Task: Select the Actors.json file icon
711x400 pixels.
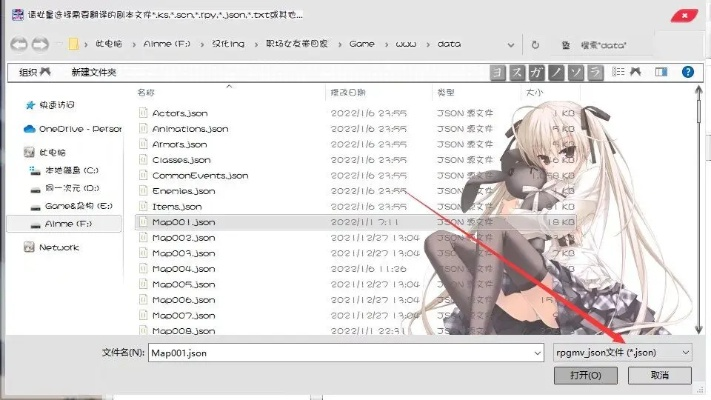Action: tap(143, 113)
